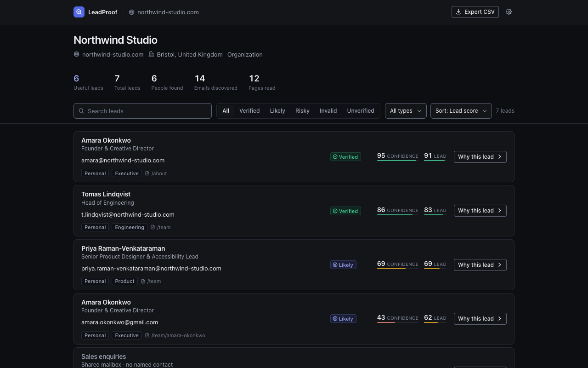Click the Likely badge on amara.okonkwo@gmail.com
This screenshot has height=368, width=588.
(x=343, y=319)
